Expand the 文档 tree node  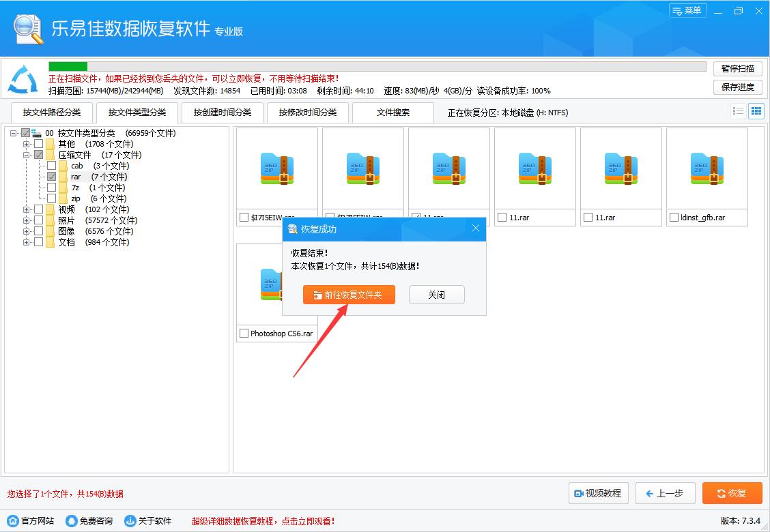pyautogui.click(x=26, y=242)
